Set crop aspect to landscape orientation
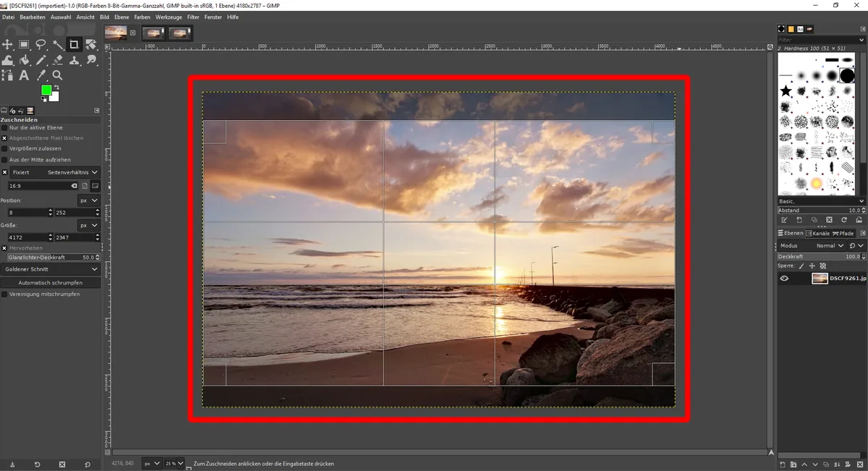Image resolution: width=868 pixels, height=471 pixels. click(x=95, y=186)
